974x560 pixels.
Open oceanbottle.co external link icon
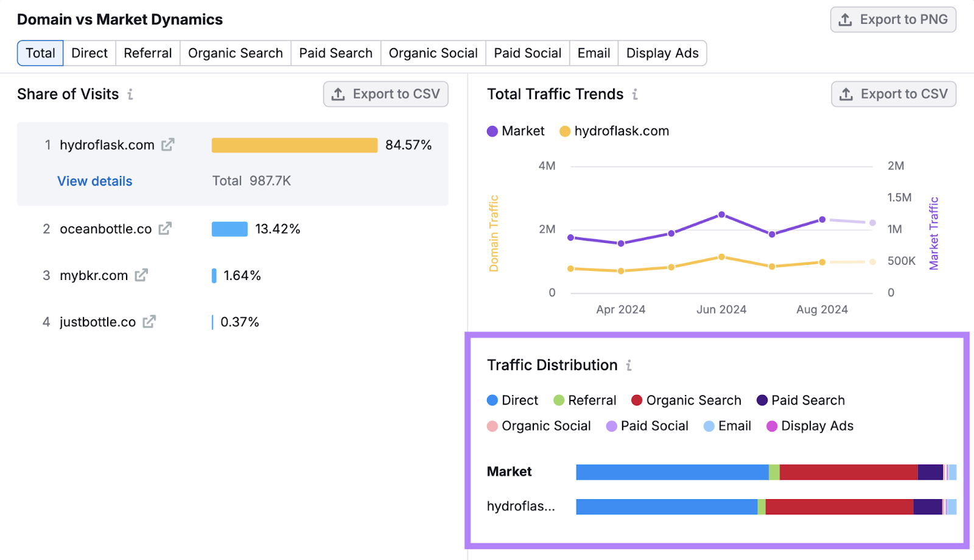click(165, 229)
